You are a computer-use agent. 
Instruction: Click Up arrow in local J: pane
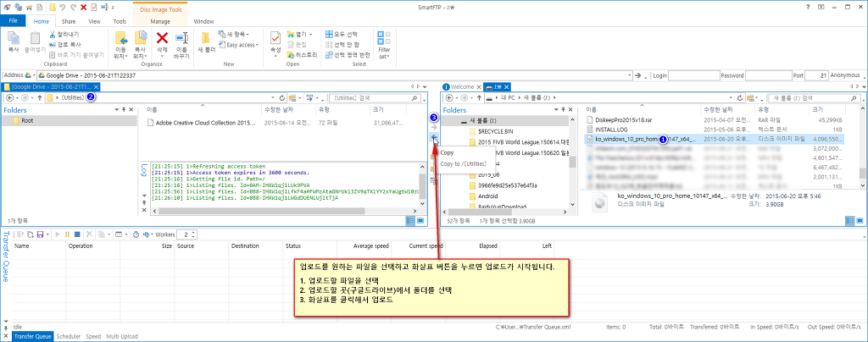tap(478, 98)
